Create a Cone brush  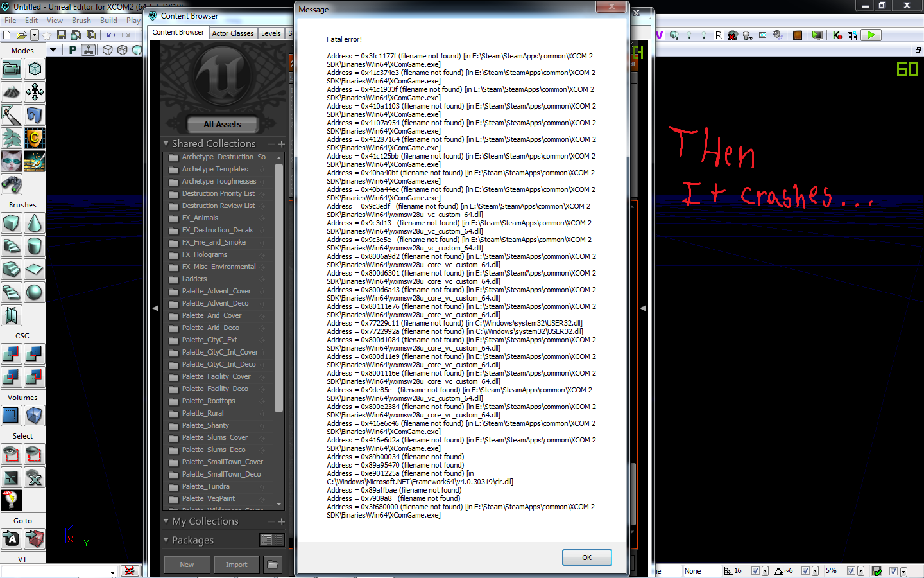[35, 223]
